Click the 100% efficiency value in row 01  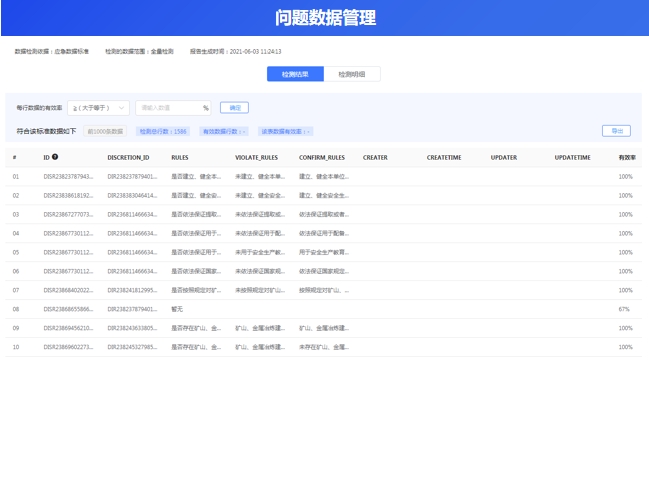[x=625, y=177]
